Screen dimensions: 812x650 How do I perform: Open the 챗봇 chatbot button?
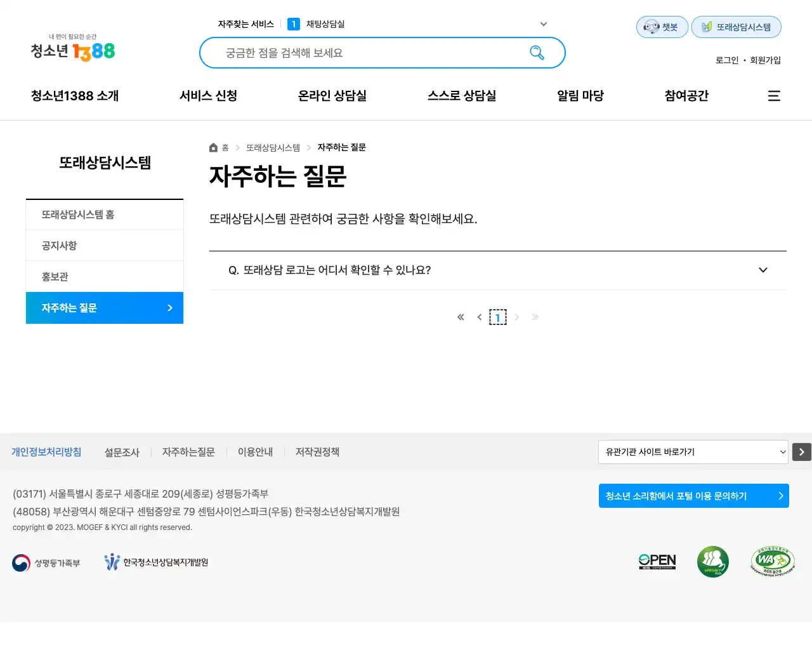[x=662, y=27]
